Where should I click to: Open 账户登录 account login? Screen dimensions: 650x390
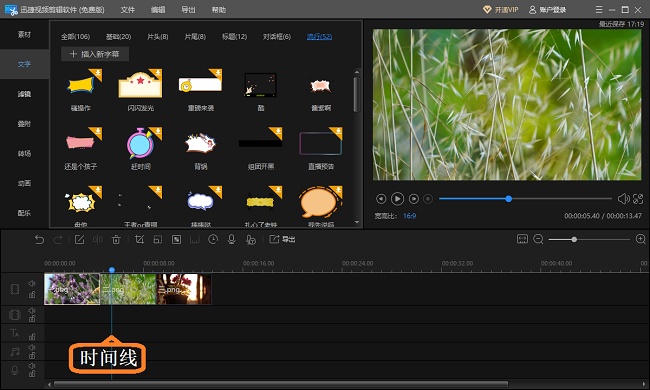pyautogui.click(x=548, y=10)
